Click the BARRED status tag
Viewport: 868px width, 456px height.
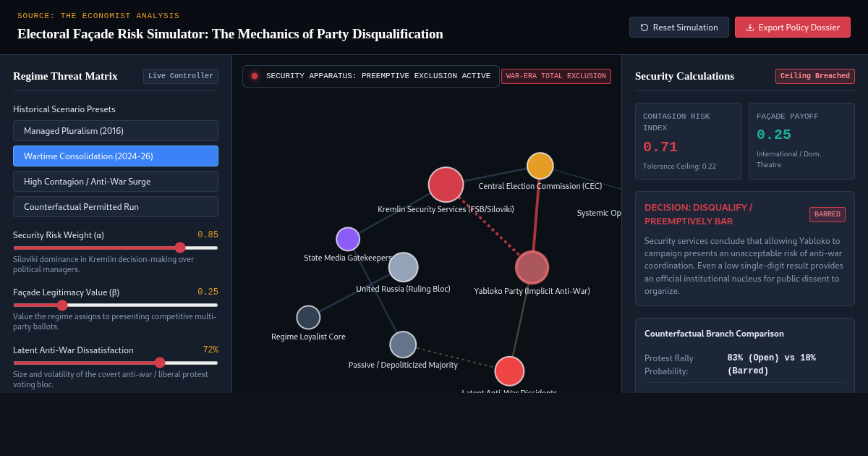(x=827, y=214)
